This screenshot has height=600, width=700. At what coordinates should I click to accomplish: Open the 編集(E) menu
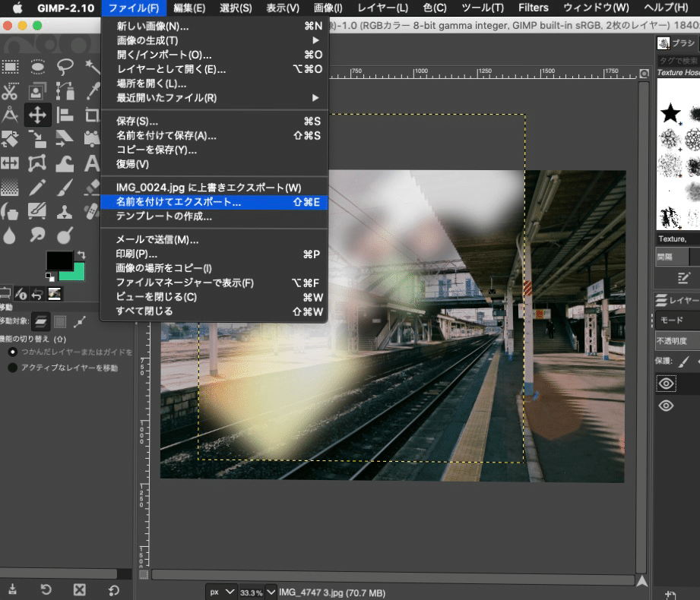click(189, 8)
